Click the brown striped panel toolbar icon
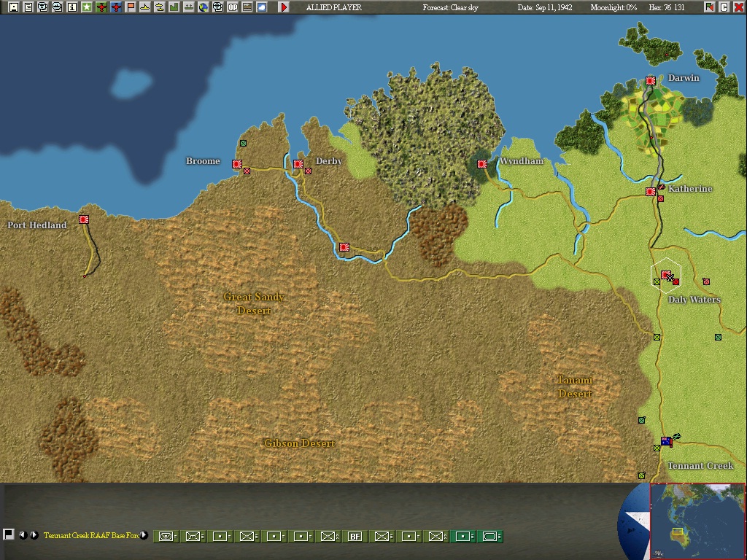 click(x=247, y=7)
